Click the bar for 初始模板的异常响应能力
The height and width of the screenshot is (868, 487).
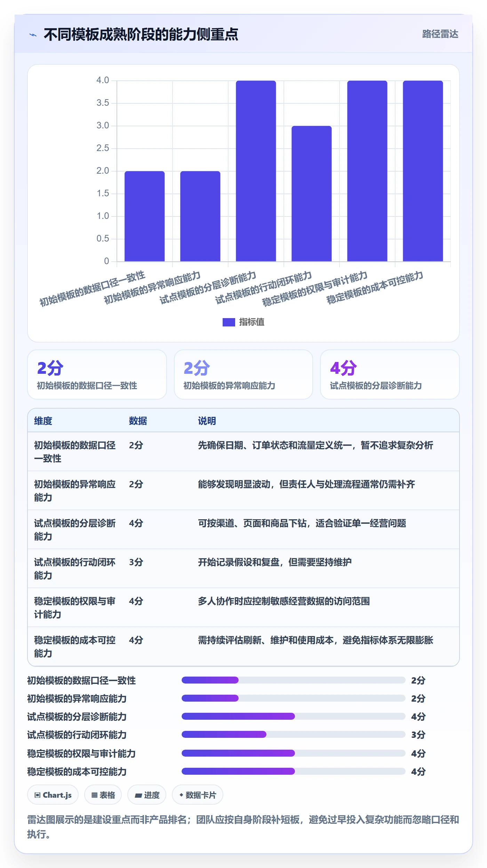[x=200, y=216]
